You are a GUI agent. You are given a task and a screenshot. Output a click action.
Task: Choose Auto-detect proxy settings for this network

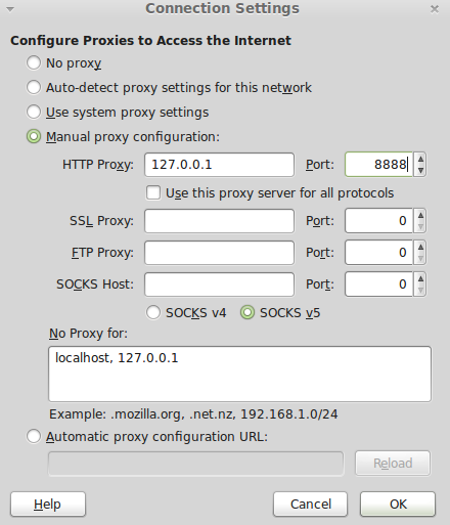33,87
